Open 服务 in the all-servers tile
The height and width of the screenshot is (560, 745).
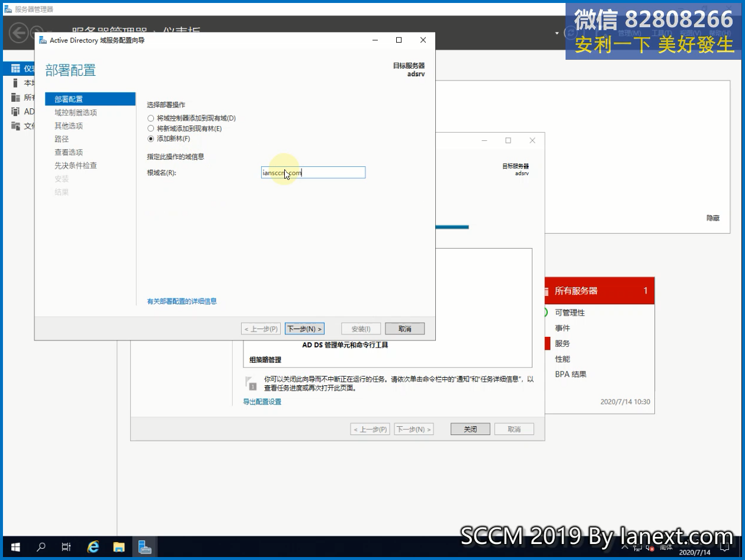click(563, 343)
